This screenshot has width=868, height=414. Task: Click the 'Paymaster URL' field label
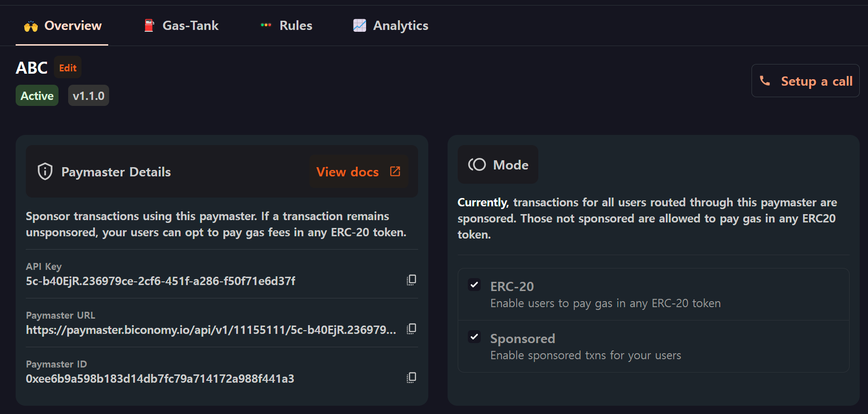click(60, 315)
